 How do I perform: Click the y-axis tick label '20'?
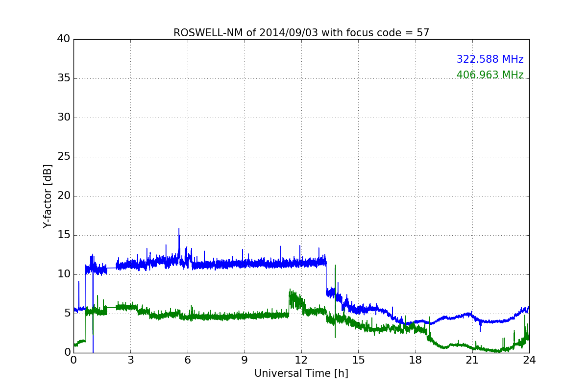64,196
